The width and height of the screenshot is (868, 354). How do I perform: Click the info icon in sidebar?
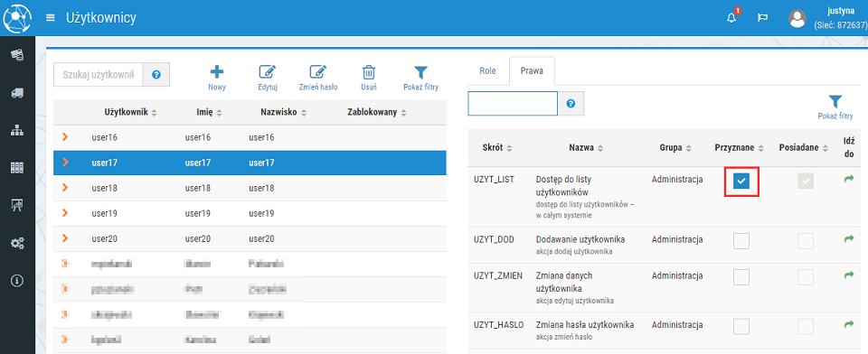(17, 281)
